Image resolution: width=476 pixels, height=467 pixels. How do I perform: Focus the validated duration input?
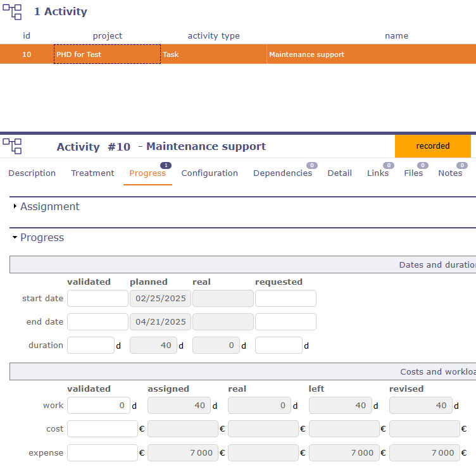[x=91, y=346]
